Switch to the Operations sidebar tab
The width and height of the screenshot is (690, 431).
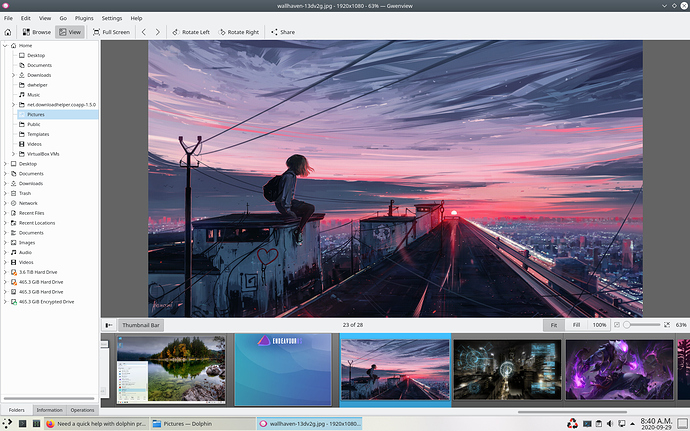(82, 410)
